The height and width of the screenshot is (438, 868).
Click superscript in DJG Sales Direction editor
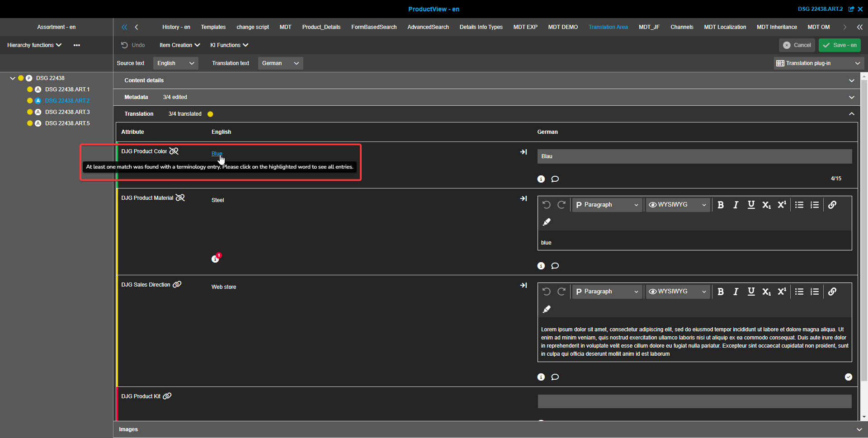782,292
